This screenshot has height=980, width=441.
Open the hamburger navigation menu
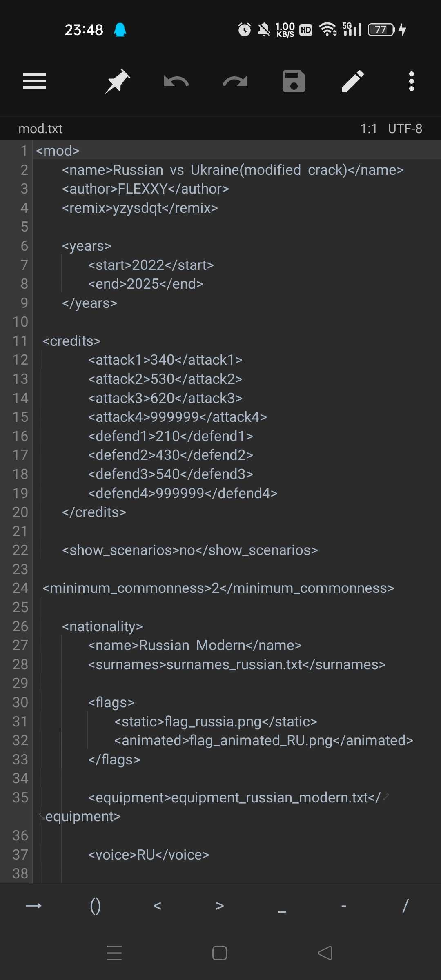coord(34,81)
